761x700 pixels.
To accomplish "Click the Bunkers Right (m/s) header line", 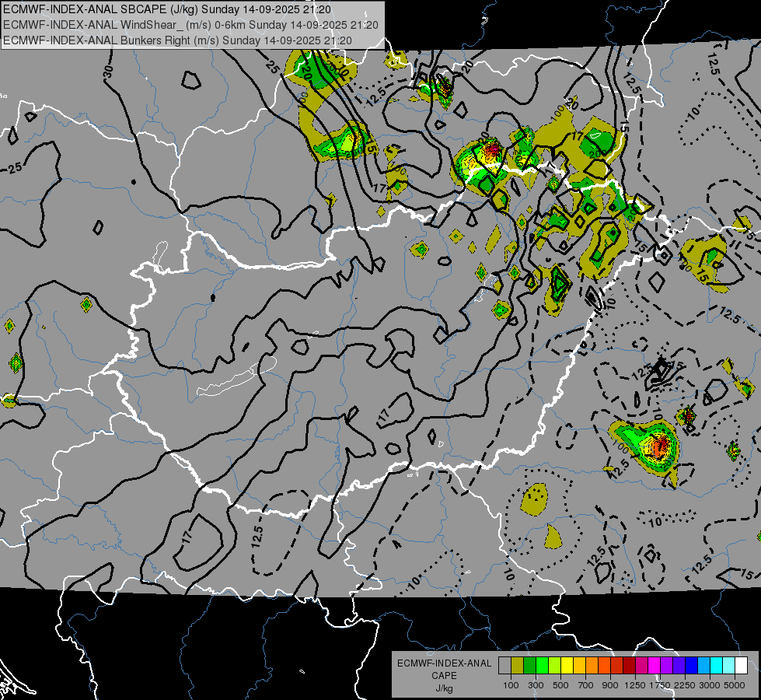I will [177, 40].
